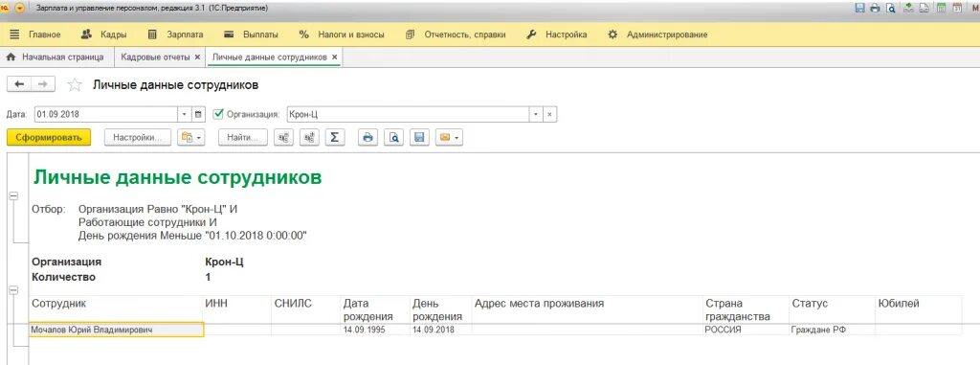The image size is (980, 365).
Task: Click the Сформировать button
Action: 49,137
